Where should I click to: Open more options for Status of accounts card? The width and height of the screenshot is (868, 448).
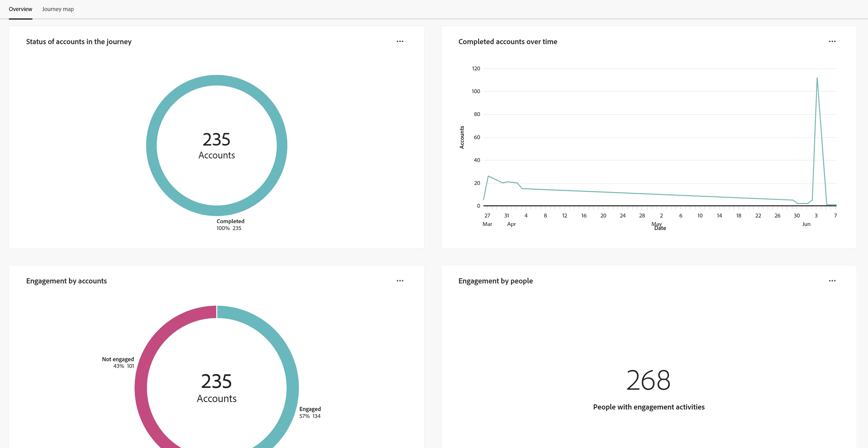pyautogui.click(x=400, y=41)
